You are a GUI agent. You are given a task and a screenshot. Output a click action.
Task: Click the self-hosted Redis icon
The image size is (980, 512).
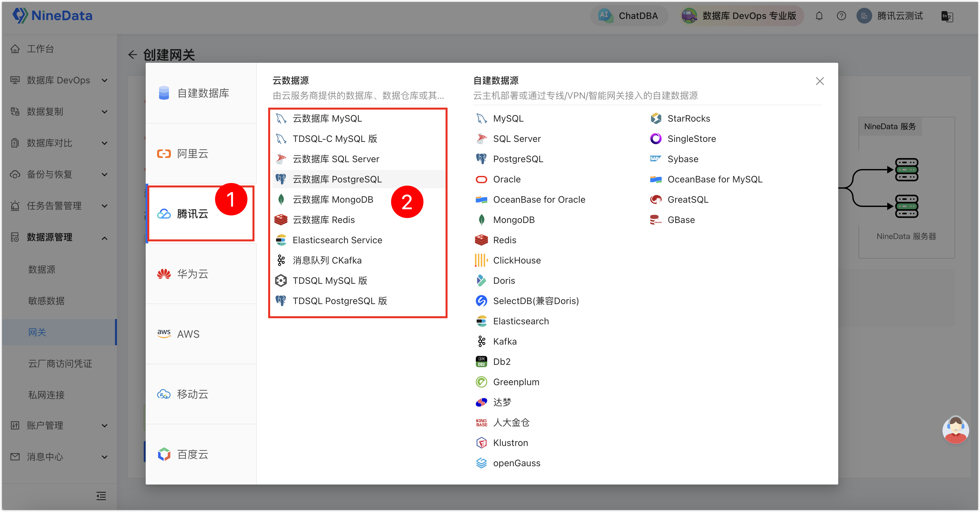pos(481,240)
